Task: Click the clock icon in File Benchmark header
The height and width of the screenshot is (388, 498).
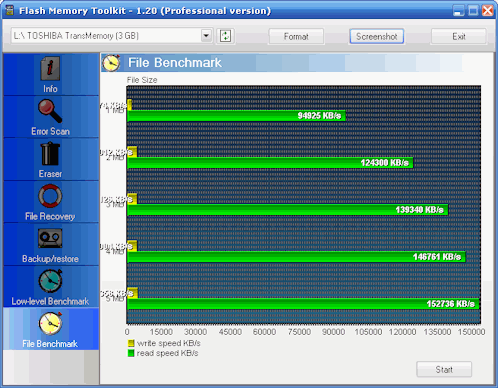Action: coord(111,63)
